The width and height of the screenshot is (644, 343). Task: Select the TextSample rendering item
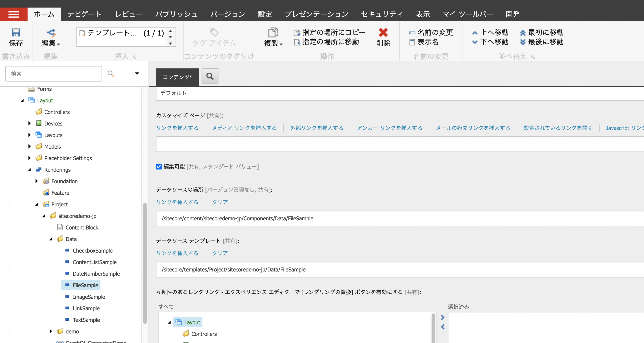86,320
